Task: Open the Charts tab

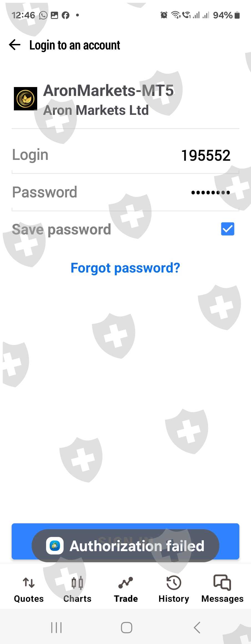Action: 77,589
